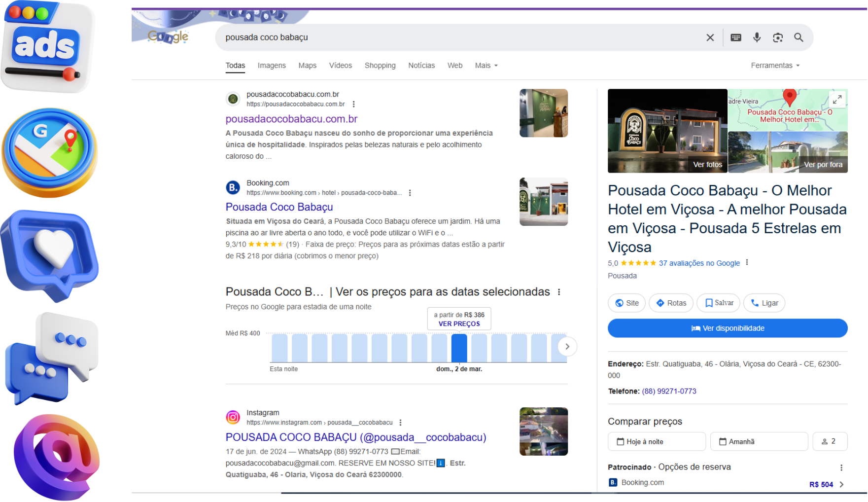The image size is (868, 502).
Task: Open the on-screen keyboard icon
Action: (x=735, y=37)
